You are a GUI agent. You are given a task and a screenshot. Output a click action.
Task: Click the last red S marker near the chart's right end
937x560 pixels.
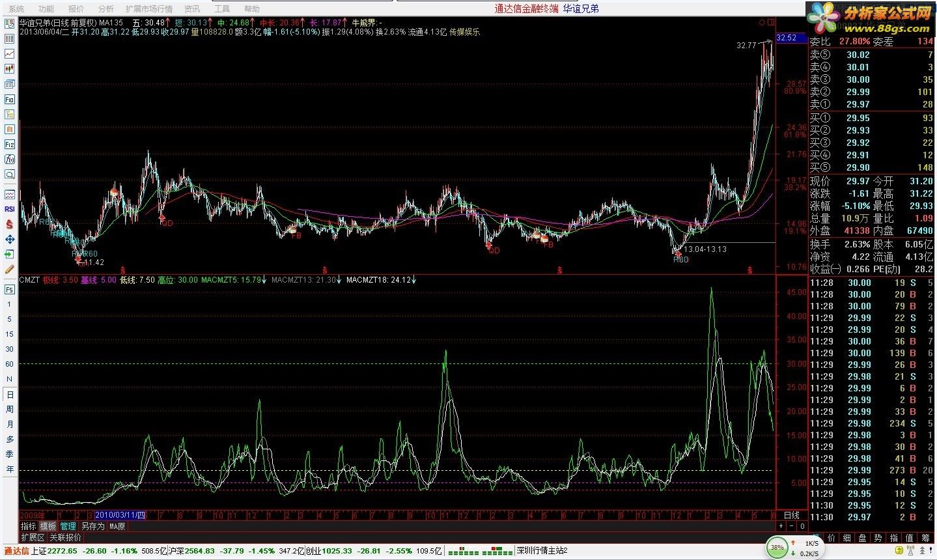tap(750, 270)
